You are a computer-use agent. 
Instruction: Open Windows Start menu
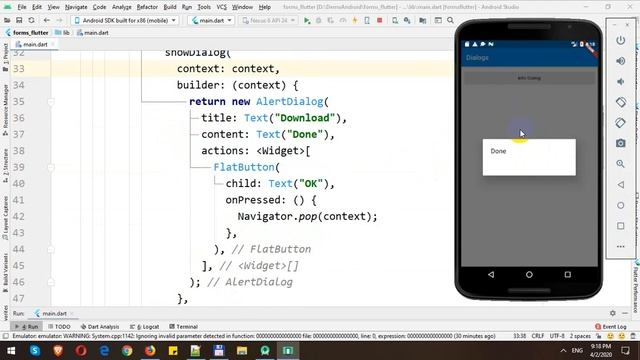point(11,351)
